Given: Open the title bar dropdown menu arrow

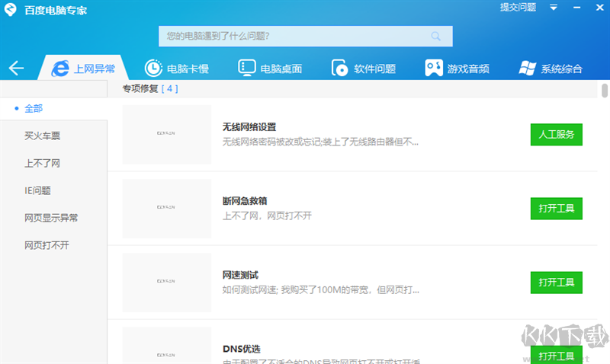Looking at the screenshot, I should click(554, 8).
